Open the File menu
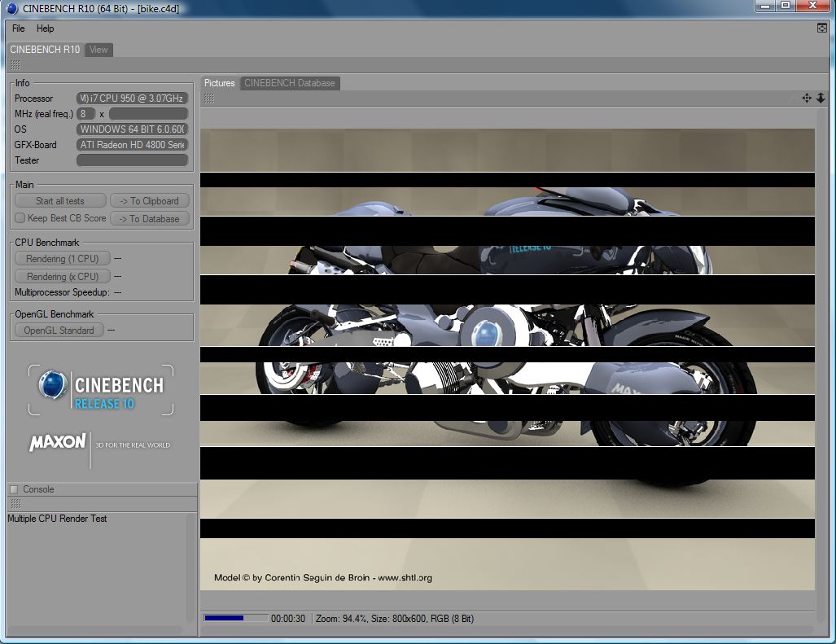 18,28
